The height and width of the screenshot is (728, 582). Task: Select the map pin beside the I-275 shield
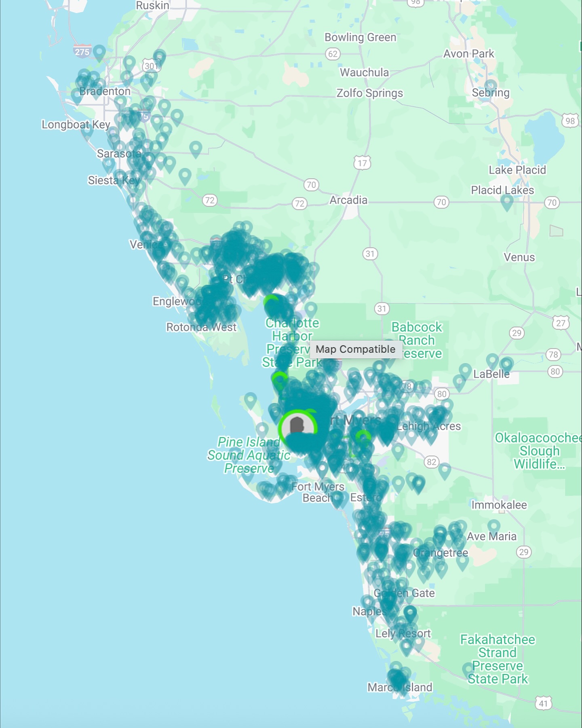point(99,53)
